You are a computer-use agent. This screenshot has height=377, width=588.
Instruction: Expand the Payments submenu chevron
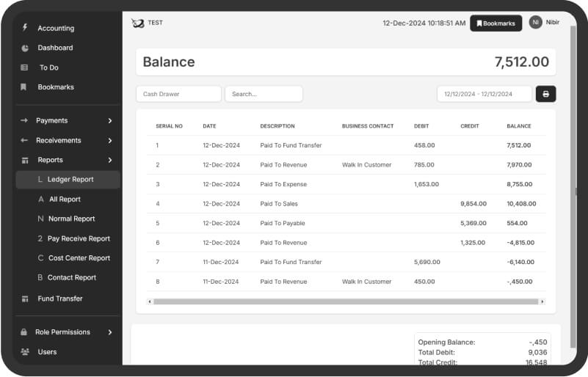tap(110, 120)
